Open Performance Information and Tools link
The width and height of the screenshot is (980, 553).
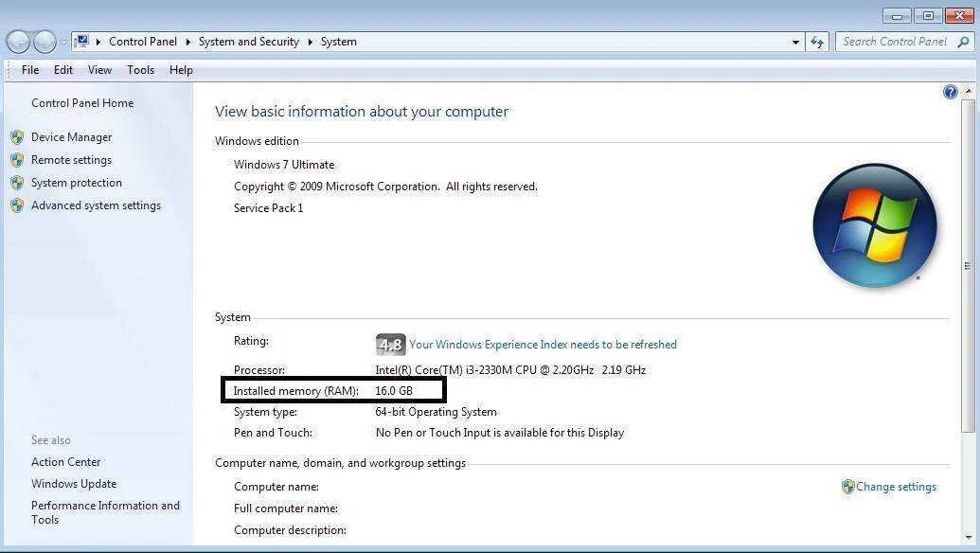pyautogui.click(x=106, y=512)
